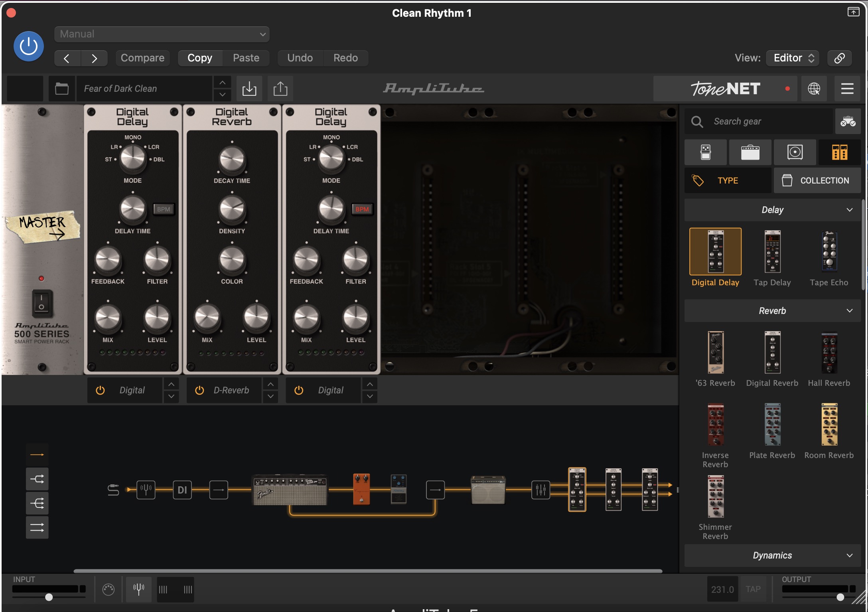868x612 pixels.
Task: Select the cabinet block in signal chain
Action: [x=488, y=490]
